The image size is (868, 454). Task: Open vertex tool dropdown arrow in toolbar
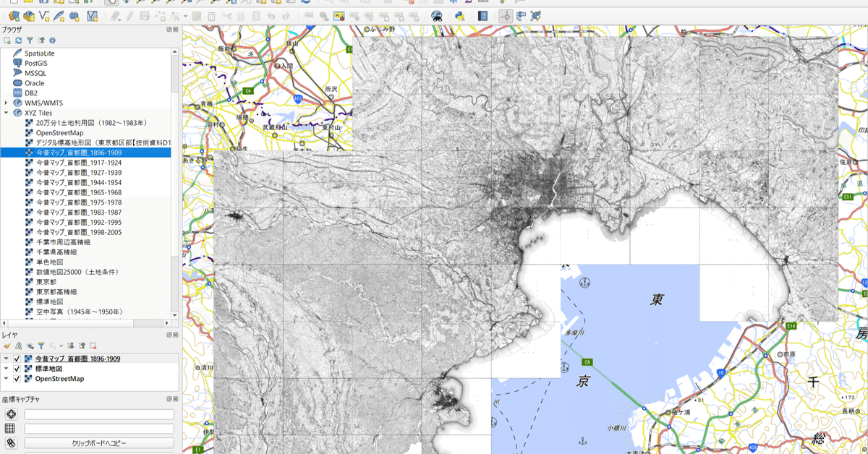pos(185,17)
